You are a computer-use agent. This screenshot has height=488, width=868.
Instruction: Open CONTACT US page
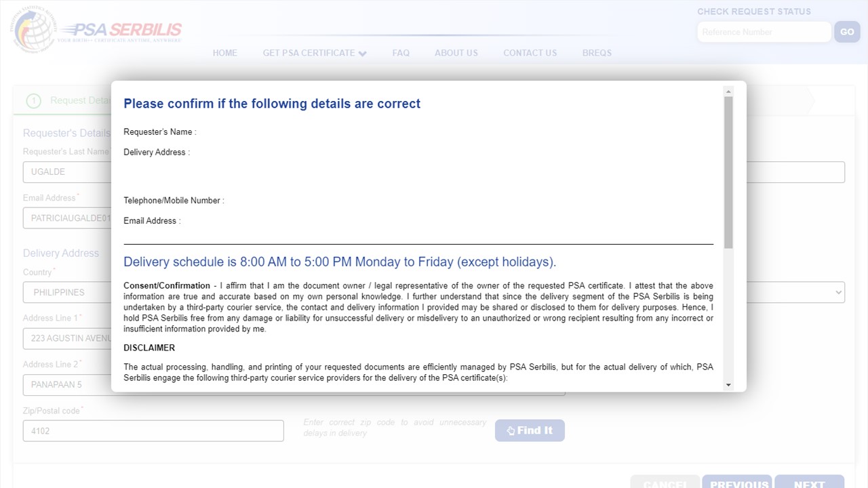pos(530,53)
